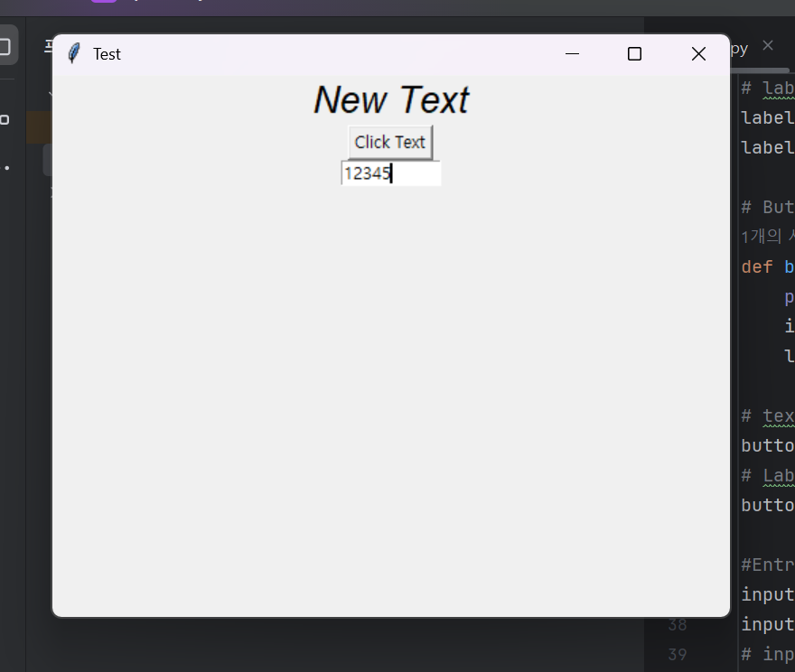Click the Tk feather icon in Test title bar

74,53
